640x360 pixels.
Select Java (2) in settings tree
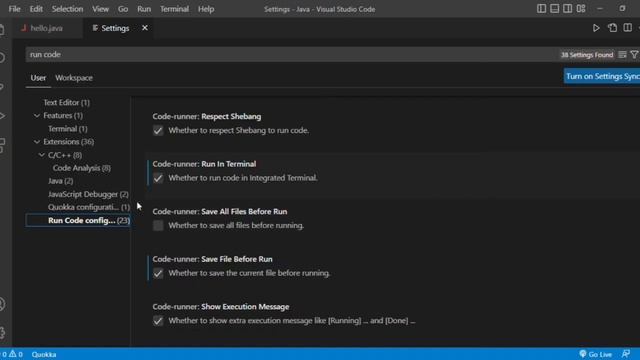coord(60,181)
